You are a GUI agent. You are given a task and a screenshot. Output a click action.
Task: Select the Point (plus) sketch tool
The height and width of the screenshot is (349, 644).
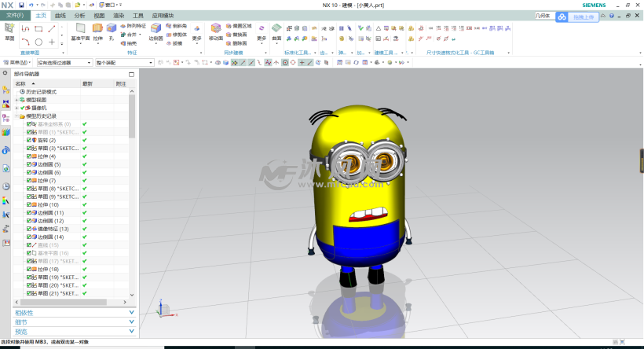[x=52, y=42]
